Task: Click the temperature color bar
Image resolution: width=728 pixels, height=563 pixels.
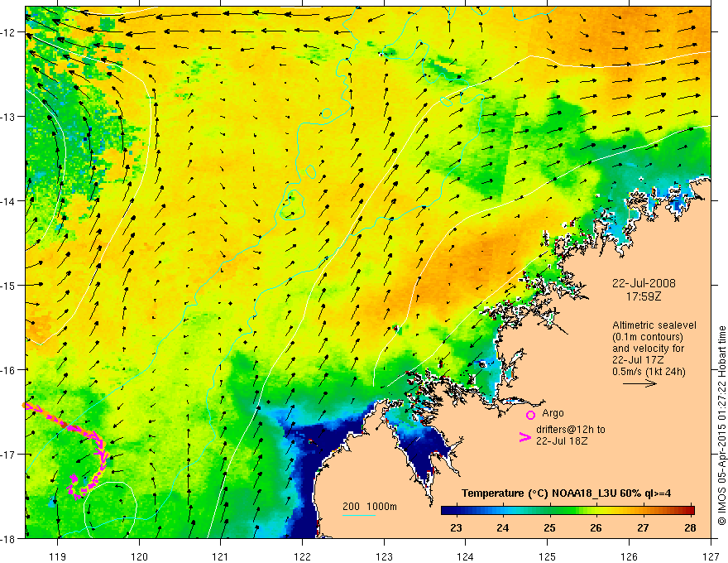Action: (x=568, y=510)
